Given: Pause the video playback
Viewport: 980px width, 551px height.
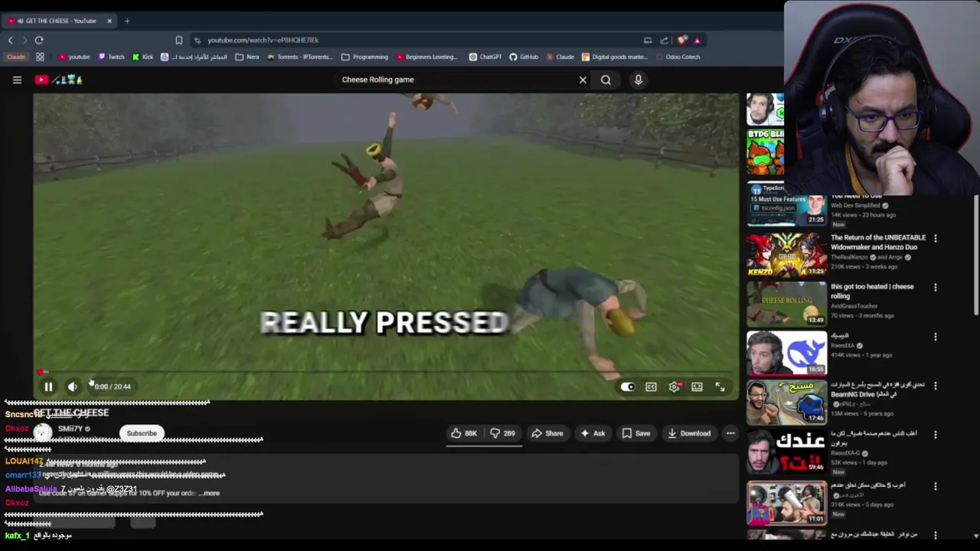Looking at the screenshot, I should point(47,386).
